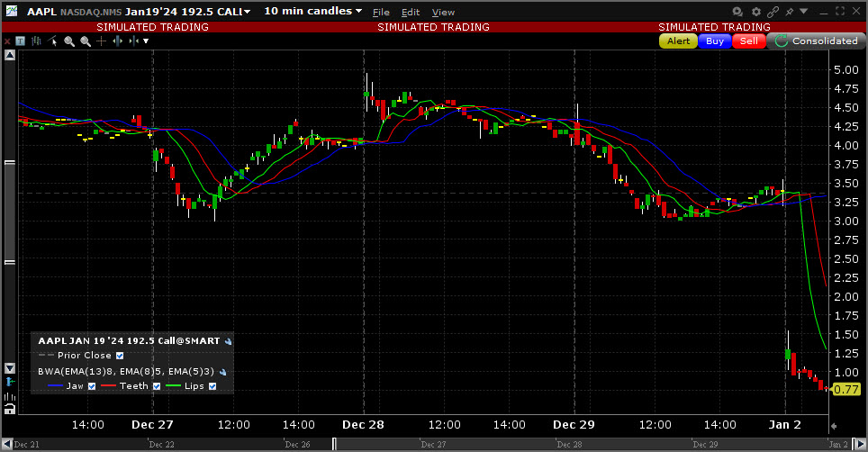Click the wrench icon next to BWA indicator
Screen dimensions: 868x452
click(222, 372)
